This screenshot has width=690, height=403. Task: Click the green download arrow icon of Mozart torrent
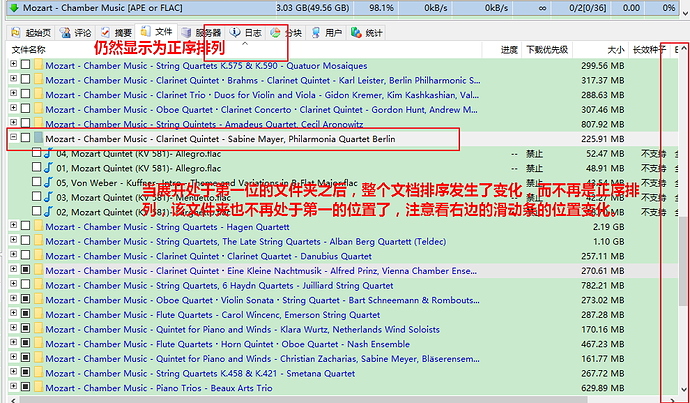click(x=15, y=8)
